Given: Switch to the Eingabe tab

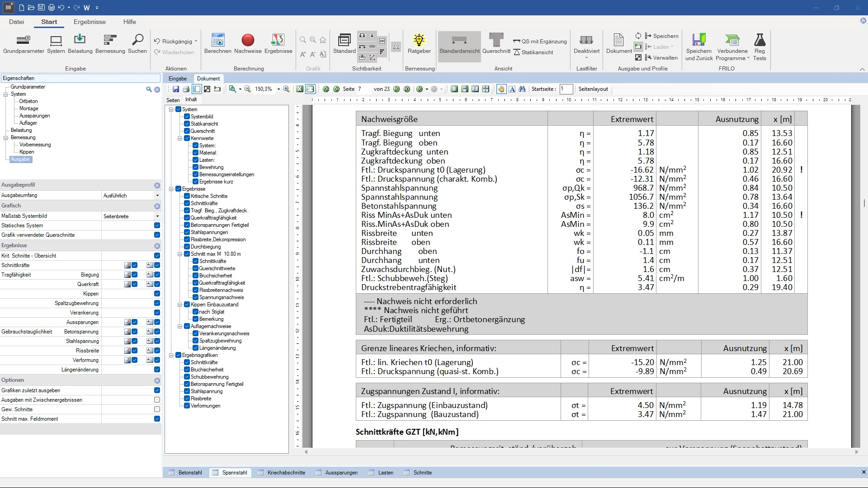Looking at the screenshot, I should click(x=178, y=79).
